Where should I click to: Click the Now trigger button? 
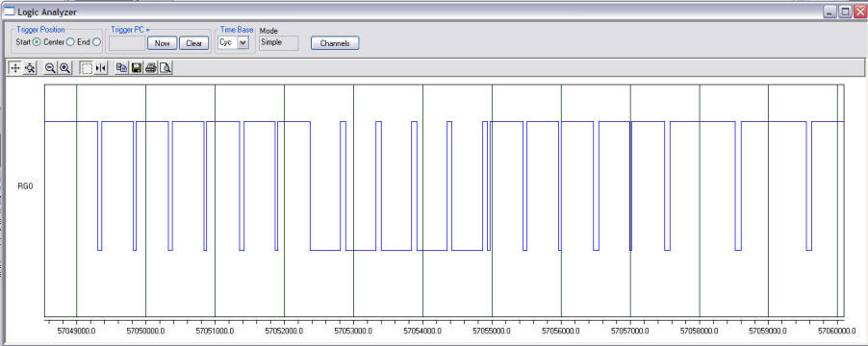pyautogui.click(x=163, y=43)
